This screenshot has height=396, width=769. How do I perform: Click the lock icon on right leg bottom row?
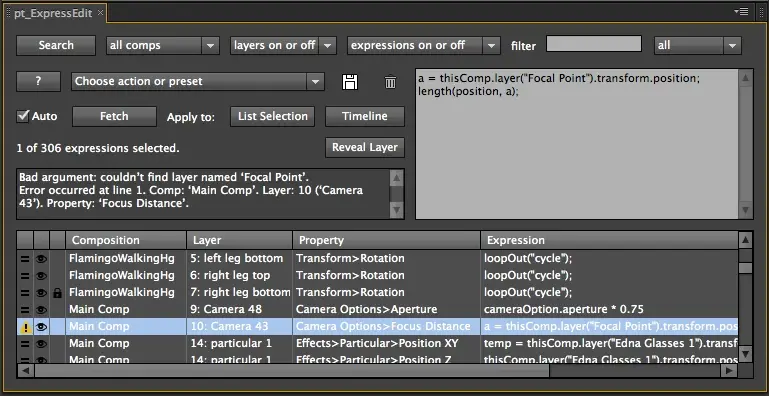click(x=57, y=293)
